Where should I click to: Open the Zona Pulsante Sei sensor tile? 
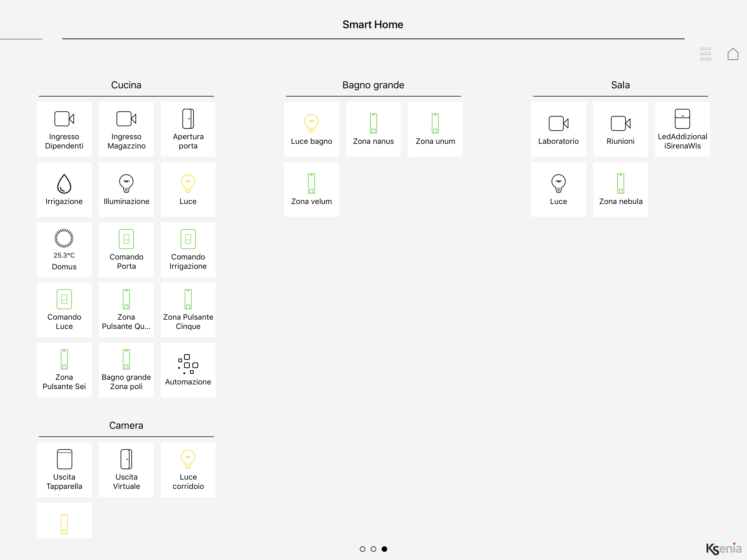tap(64, 370)
